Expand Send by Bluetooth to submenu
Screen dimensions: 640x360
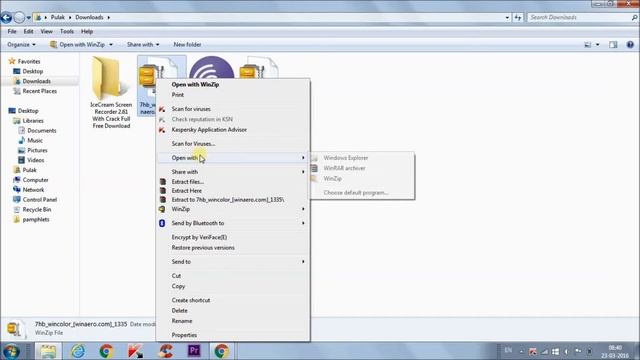233,223
